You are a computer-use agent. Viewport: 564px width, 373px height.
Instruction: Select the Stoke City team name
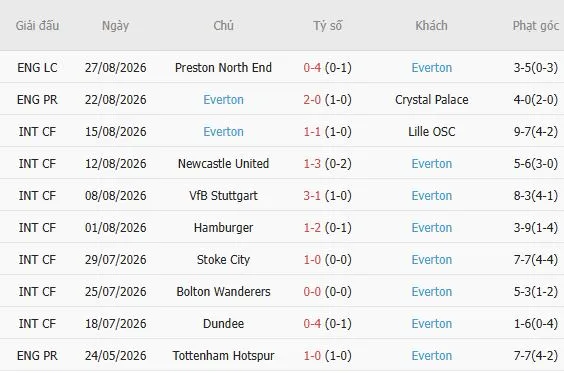223,260
